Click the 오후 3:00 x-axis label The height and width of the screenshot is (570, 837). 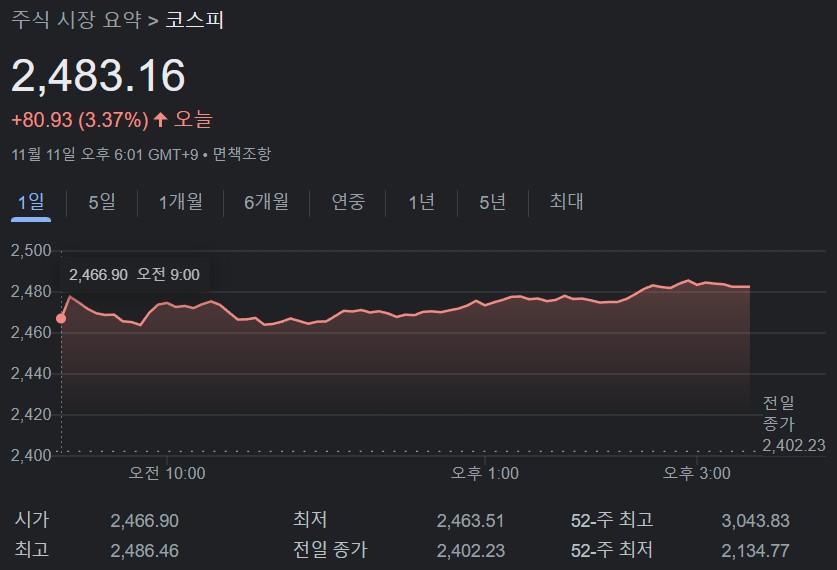pyautogui.click(x=697, y=473)
